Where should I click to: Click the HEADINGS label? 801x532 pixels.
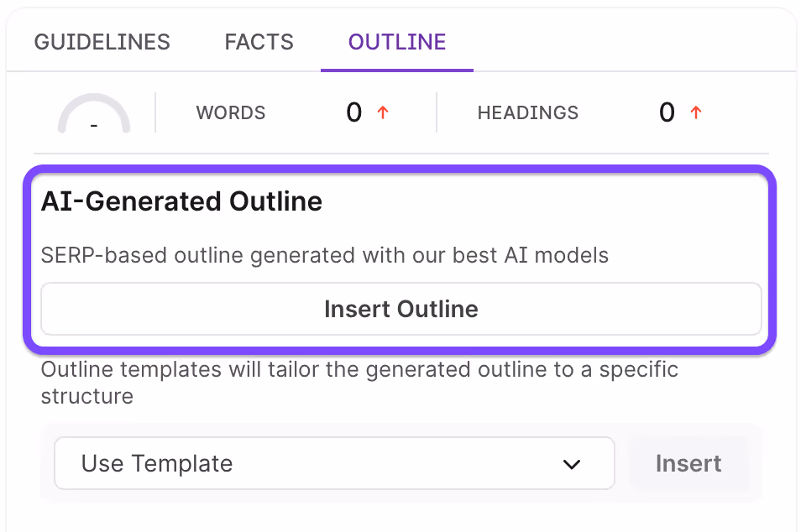(x=528, y=112)
